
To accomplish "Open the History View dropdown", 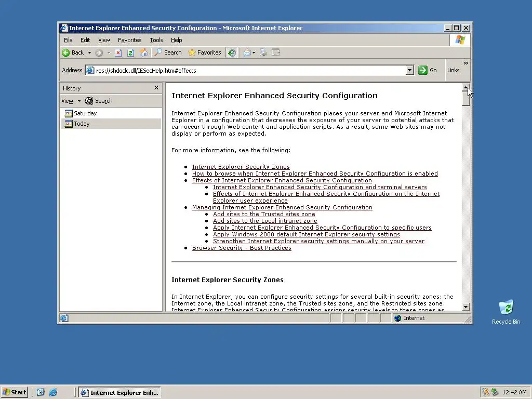I will coord(71,101).
